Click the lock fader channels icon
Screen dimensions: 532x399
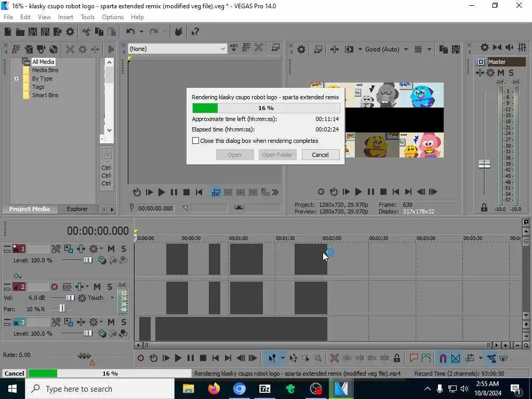point(484,208)
